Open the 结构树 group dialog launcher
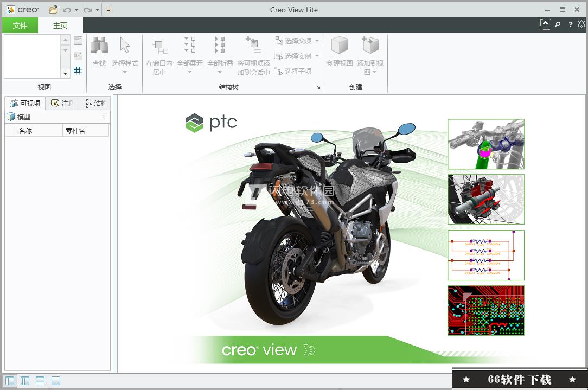Viewport: 588px width, 390px height. [x=318, y=87]
